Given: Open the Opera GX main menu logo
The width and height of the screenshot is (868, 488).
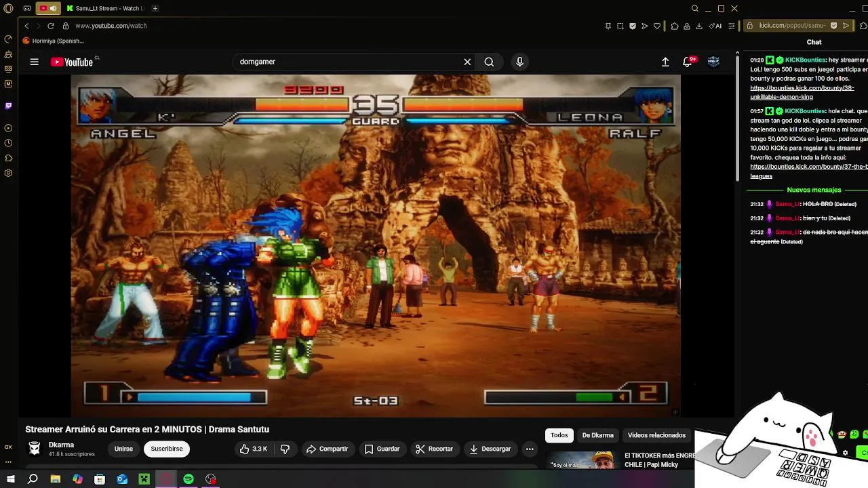Looking at the screenshot, I should pos(8,8).
